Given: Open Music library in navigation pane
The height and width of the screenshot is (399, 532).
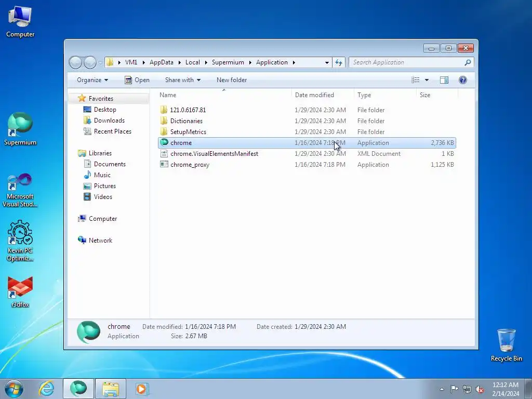Looking at the screenshot, I should 102,175.
